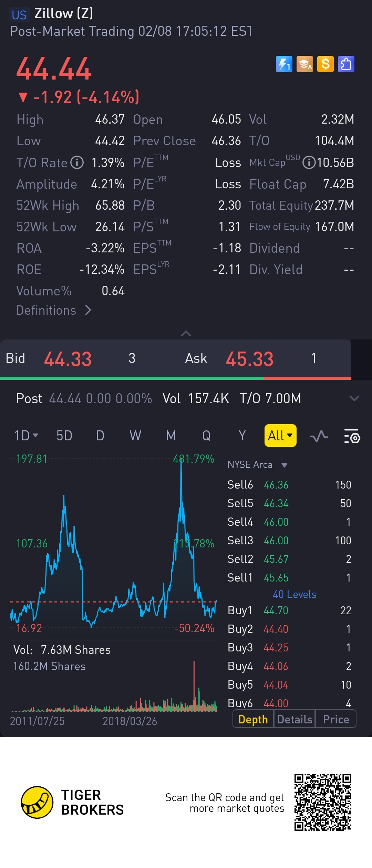Screen dimensions: 372x868
Task: Tap the Zillow (Z) stock title
Action: (64, 14)
